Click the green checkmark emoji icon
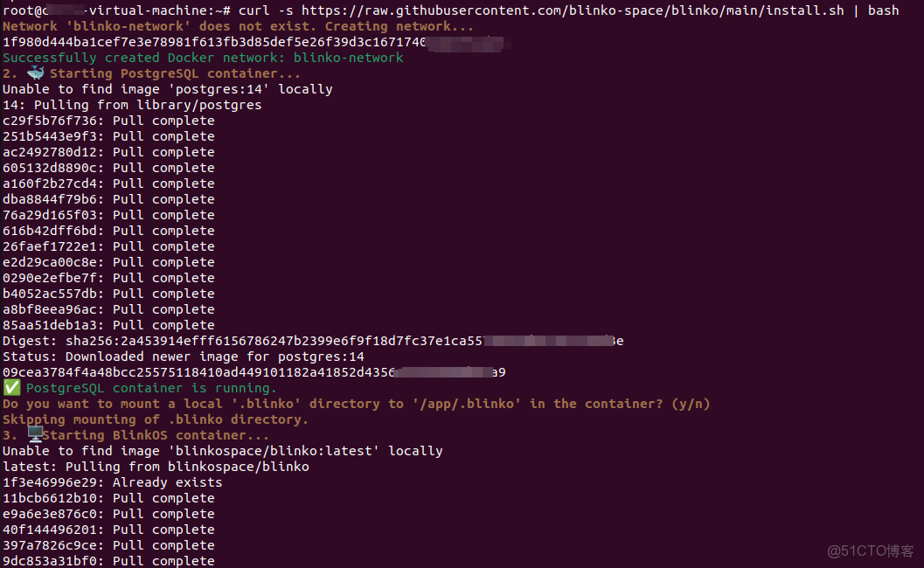This screenshot has height=568, width=924. [x=11, y=387]
